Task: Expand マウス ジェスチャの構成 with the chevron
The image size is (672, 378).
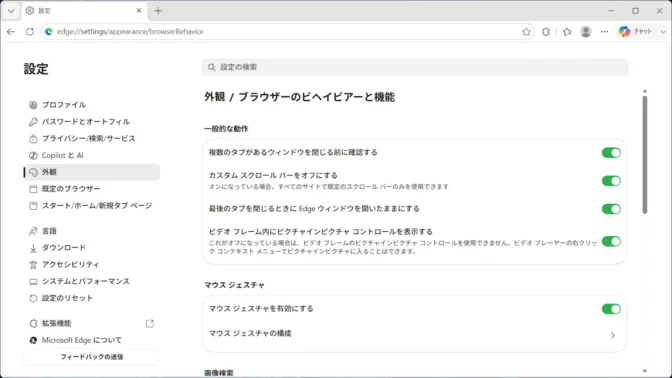Action: (613, 335)
